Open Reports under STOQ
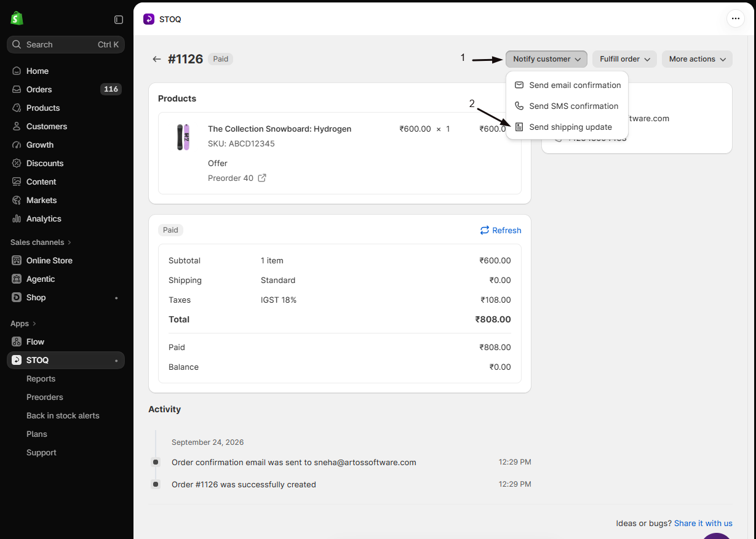This screenshot has width=756, height=539. click(x=41, y=378)
